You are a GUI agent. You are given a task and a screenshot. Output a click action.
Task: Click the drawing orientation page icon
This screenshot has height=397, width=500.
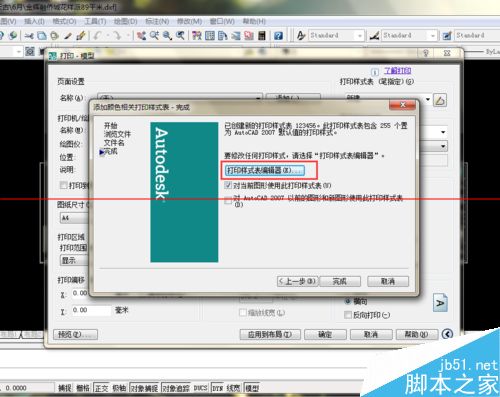pos(440,303)
